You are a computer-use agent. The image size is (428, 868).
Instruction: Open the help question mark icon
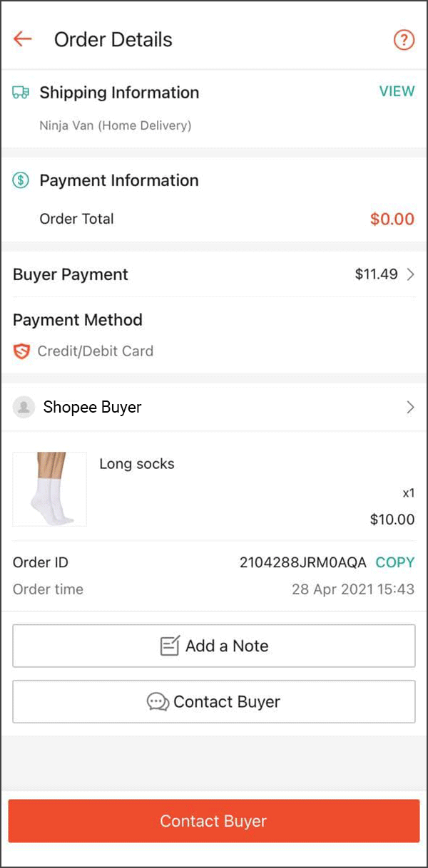click(x=404, y=40)
